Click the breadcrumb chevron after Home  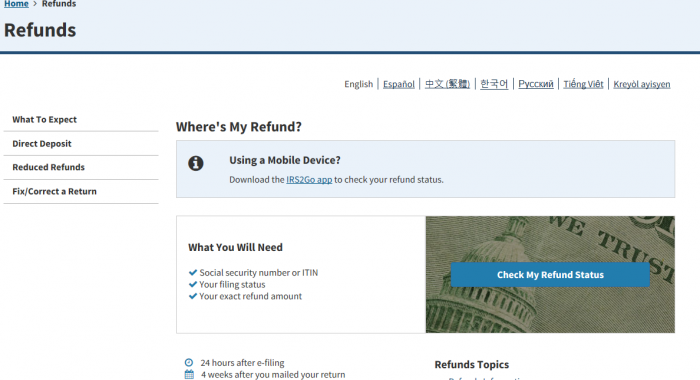coord(35,4)
